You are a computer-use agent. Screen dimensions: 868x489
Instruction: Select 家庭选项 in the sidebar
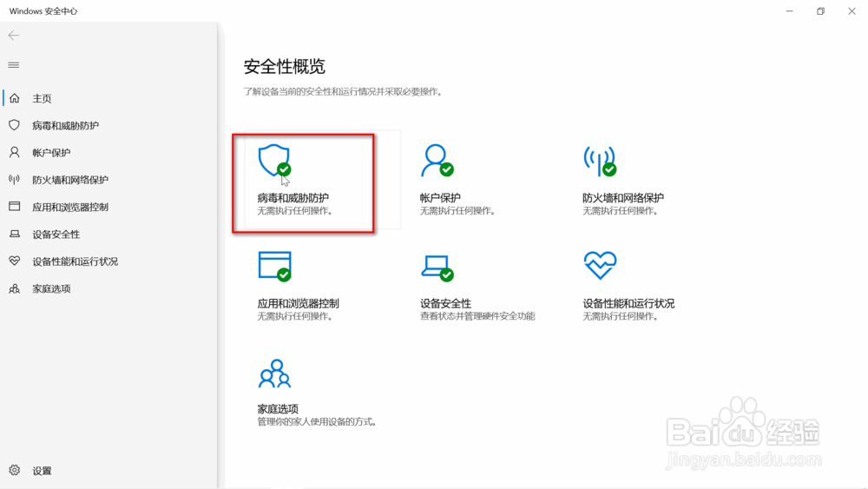51,288
